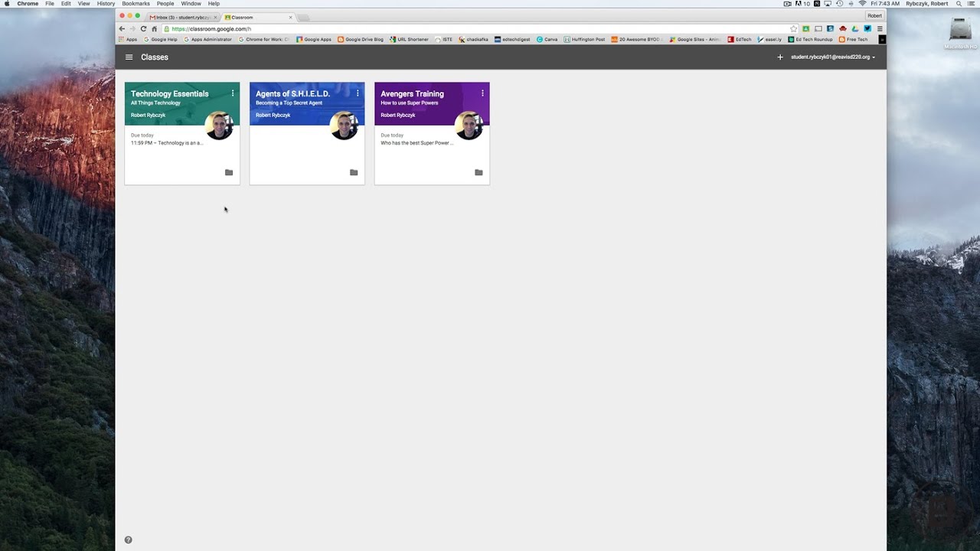The height and width of the screenshot is (551, 980).
Task: Open the AirPlay display menu icon
Action: [x=828, y=4]
